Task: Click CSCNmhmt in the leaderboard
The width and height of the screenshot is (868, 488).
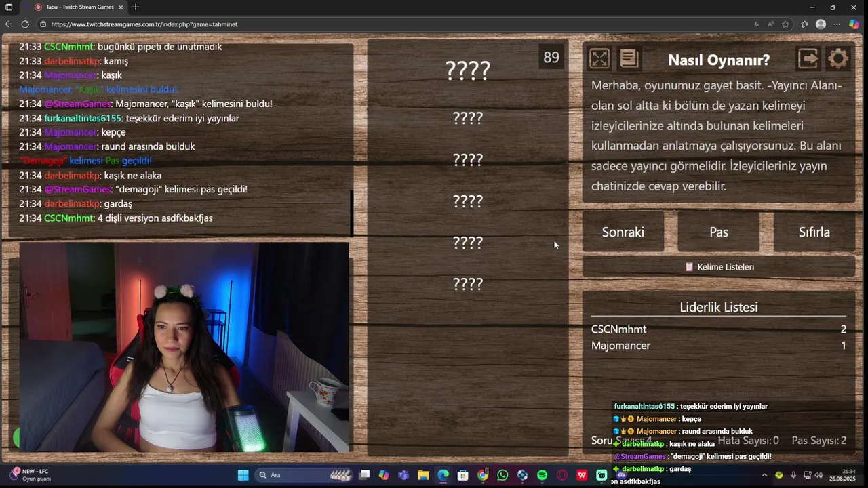Action: tap(618, 329)
